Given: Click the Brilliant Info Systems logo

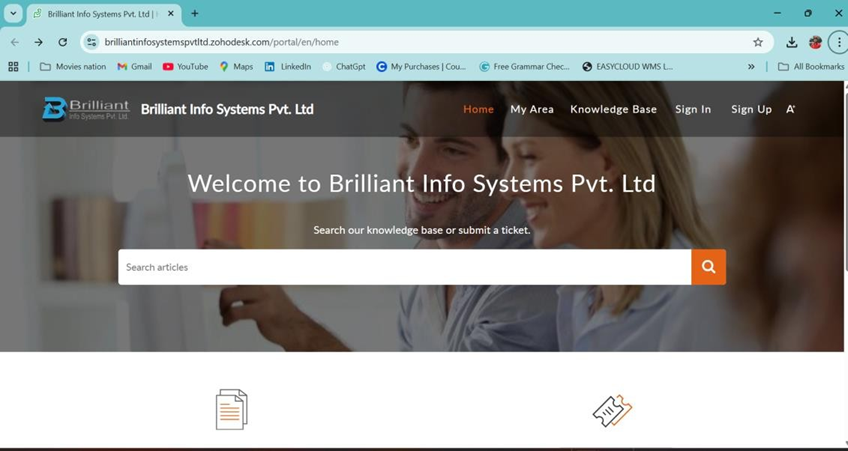Looking at the screenshot, I should (x=86, y=109).
